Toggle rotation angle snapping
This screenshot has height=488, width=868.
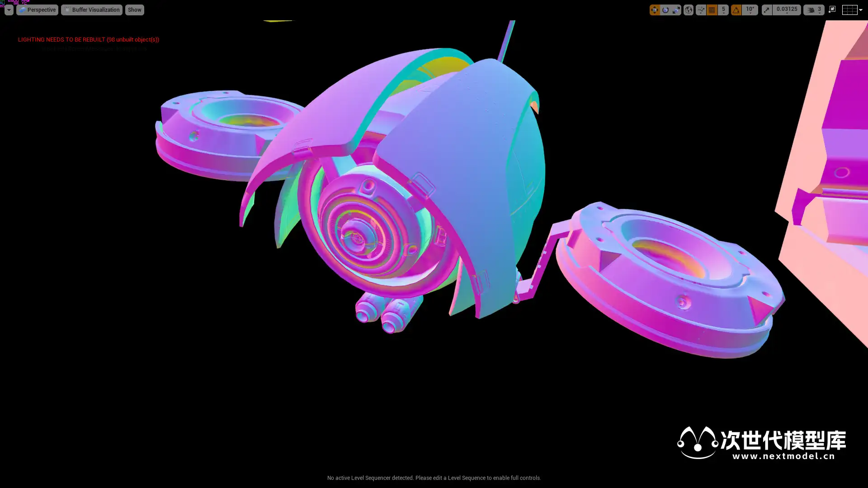coord(736,9)
